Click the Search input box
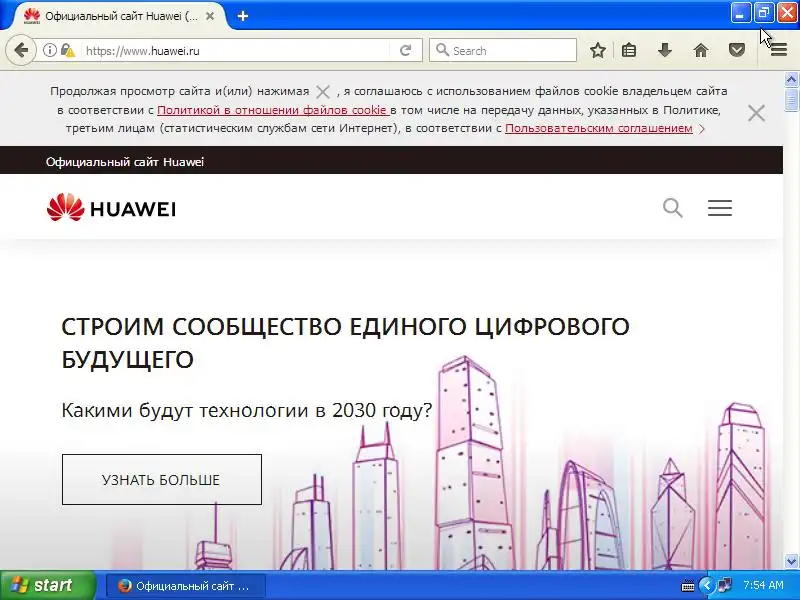This screenshot has height=600, width=800. click(503, 51)
